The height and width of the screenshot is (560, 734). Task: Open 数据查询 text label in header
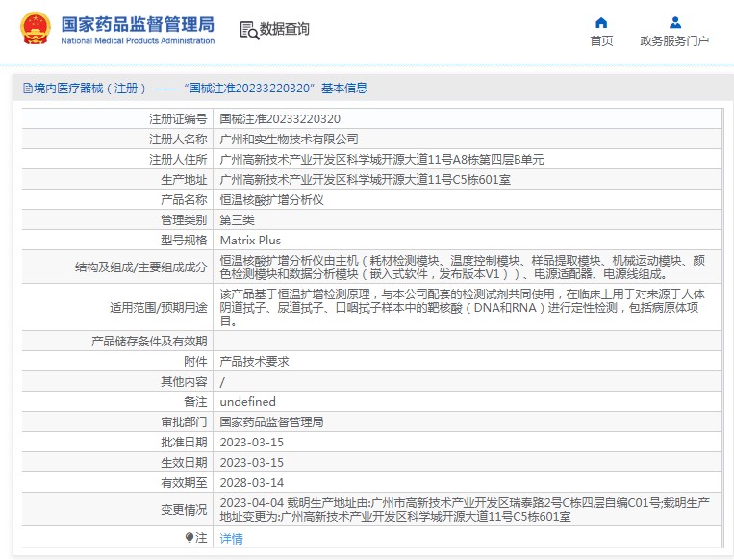pos(285,30)
